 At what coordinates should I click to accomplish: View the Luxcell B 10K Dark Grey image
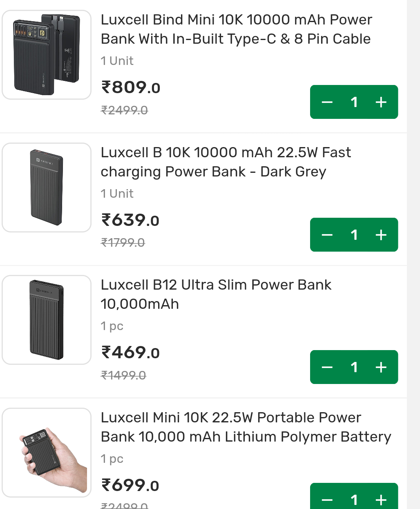click(x=46, y=187)
